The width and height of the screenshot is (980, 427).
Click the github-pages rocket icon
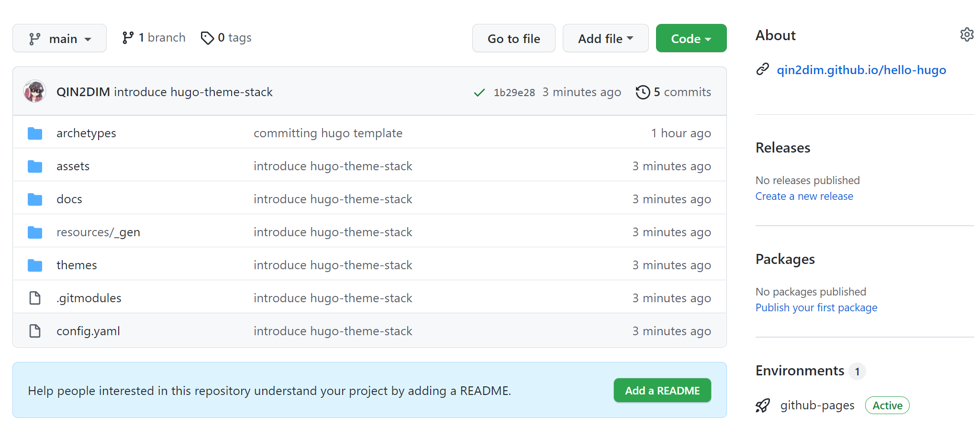[763, 405]
